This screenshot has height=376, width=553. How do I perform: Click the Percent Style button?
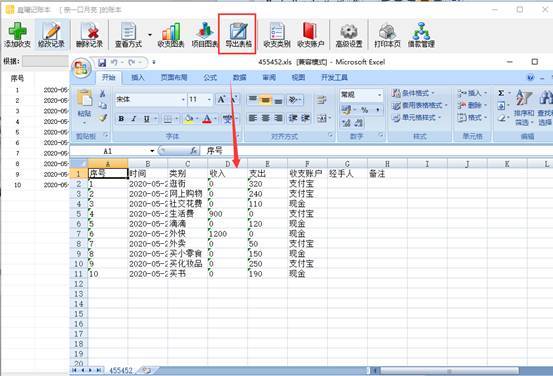pos(364,110)
